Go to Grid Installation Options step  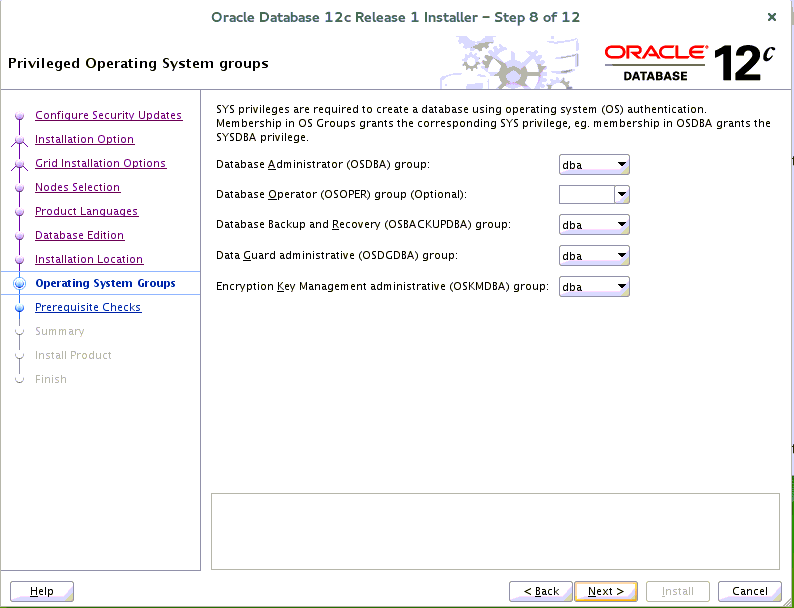[101, 163]
